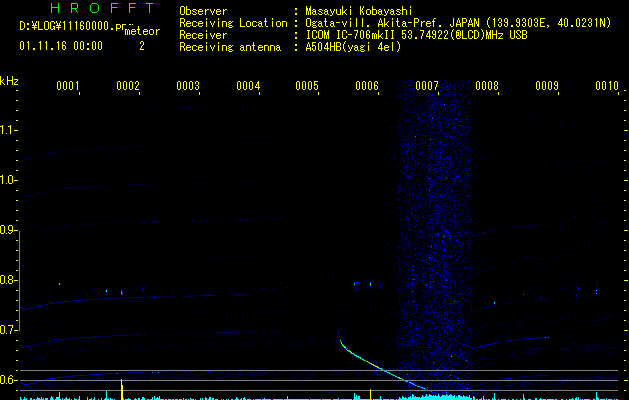
Task: Click the 0.9 kHz axis label
Action: tap(8, 230)
